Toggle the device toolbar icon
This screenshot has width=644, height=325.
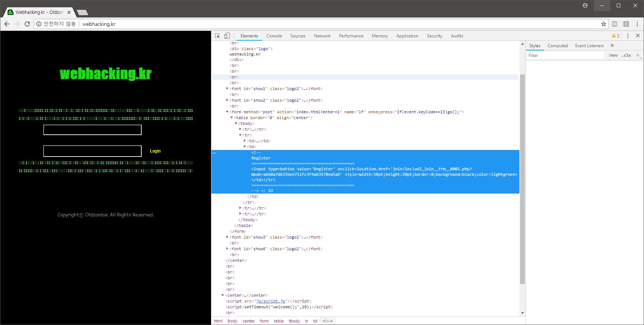(227, 36)
